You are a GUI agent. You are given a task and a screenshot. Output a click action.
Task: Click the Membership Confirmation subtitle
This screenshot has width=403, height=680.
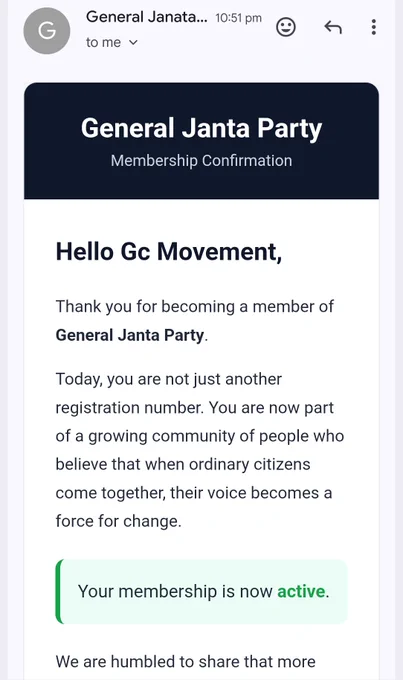(x=201, y=160)
